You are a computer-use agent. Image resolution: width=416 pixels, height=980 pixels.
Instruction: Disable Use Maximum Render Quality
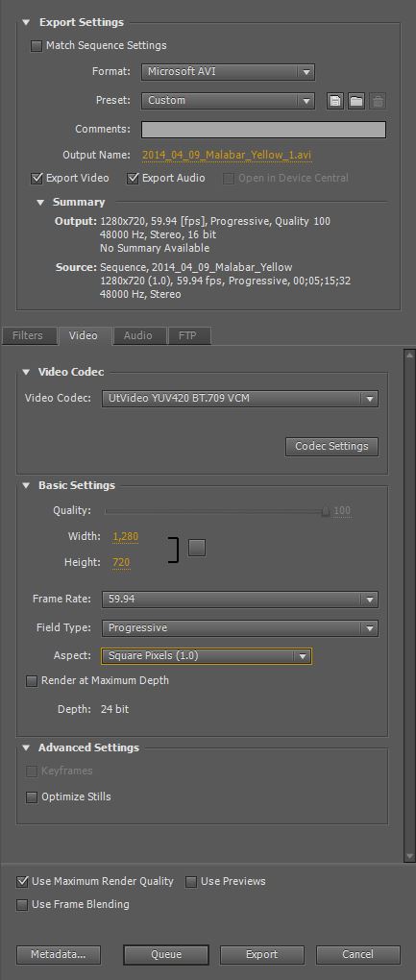click(22, 881)
